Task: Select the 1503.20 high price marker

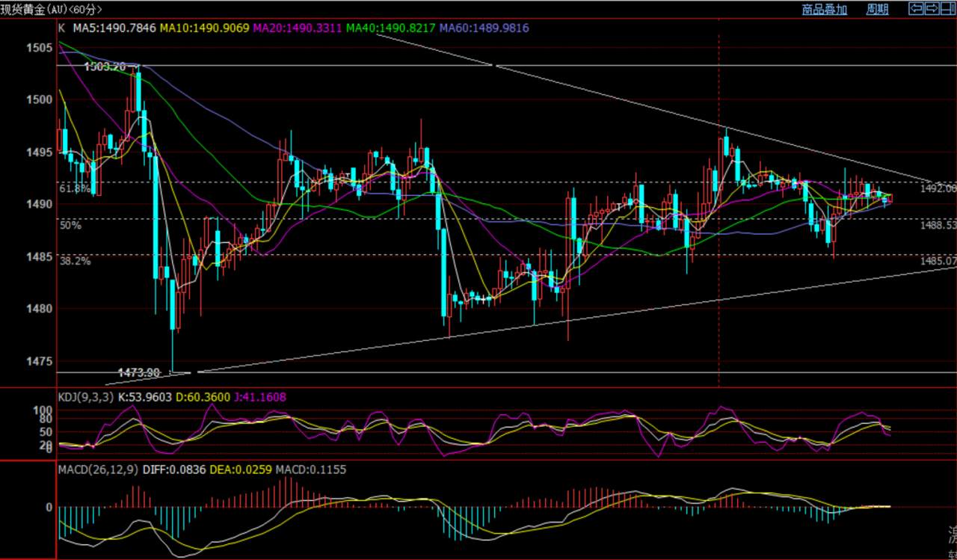Action: 105,67
